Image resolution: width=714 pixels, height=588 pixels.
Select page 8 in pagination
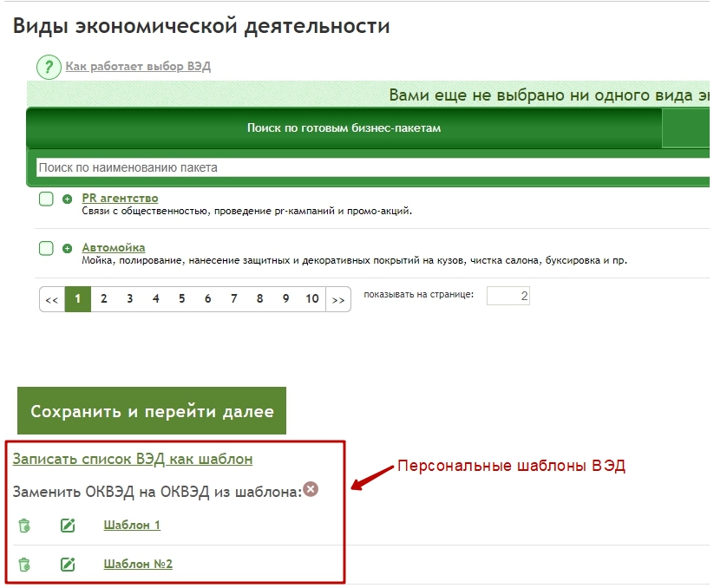tap(259, 299)
